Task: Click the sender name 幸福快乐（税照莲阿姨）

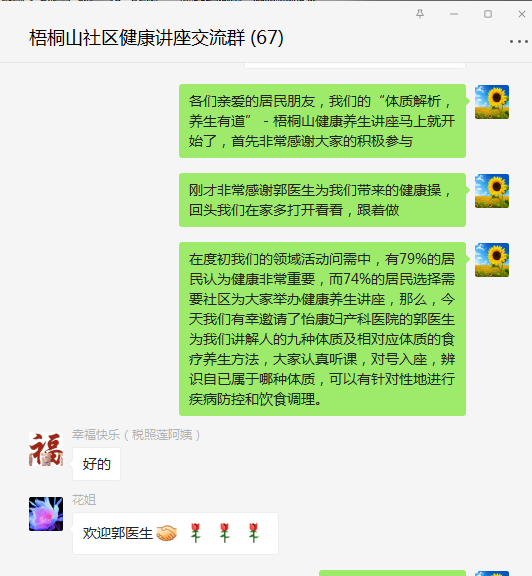Action: coord(136,435)
